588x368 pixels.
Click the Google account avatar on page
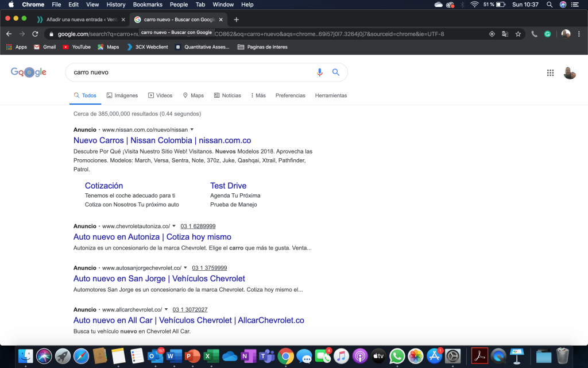(570, 73)
